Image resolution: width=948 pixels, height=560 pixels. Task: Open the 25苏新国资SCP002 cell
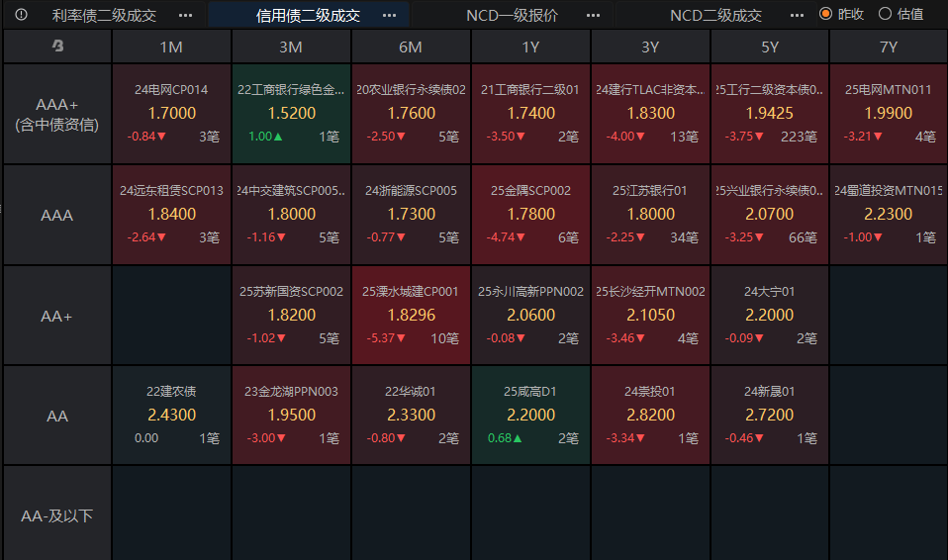click(291, 316)
